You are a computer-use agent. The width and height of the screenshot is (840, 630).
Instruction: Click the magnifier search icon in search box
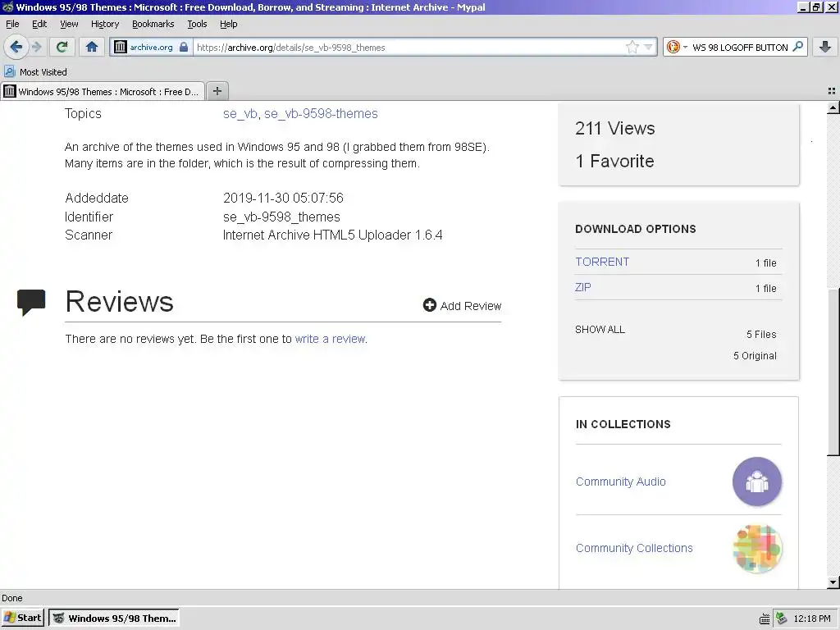[797, 47]
